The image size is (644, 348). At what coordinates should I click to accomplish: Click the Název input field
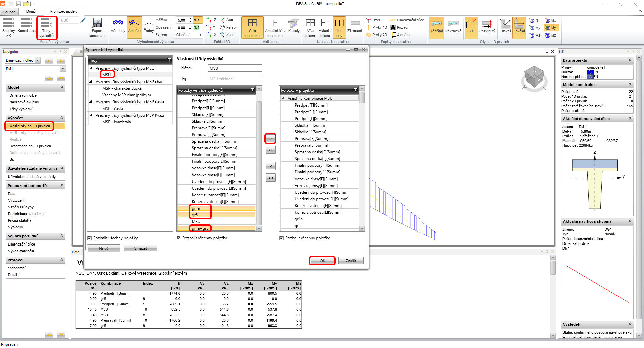235,68
